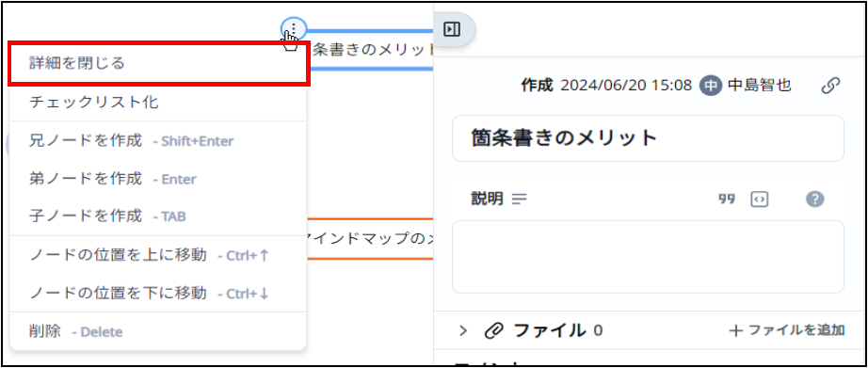Screen dimensions: 868x368
Task: Click the 中 avatar of 中島智也
Action: [710, 86]
